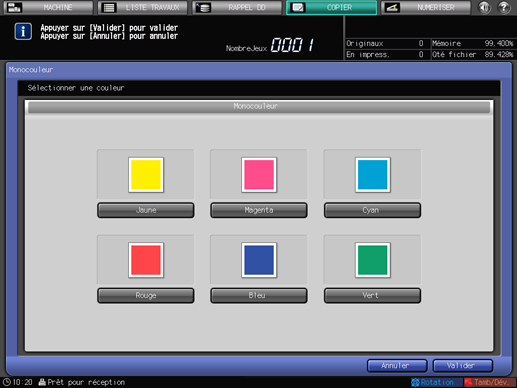Click the blue information icon
Screen dimensions: 517x388
coord(23,32)
